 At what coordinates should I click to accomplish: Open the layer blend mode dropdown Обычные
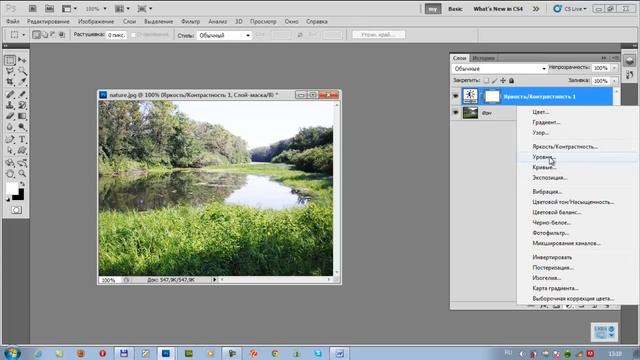(x=499, y=69)
